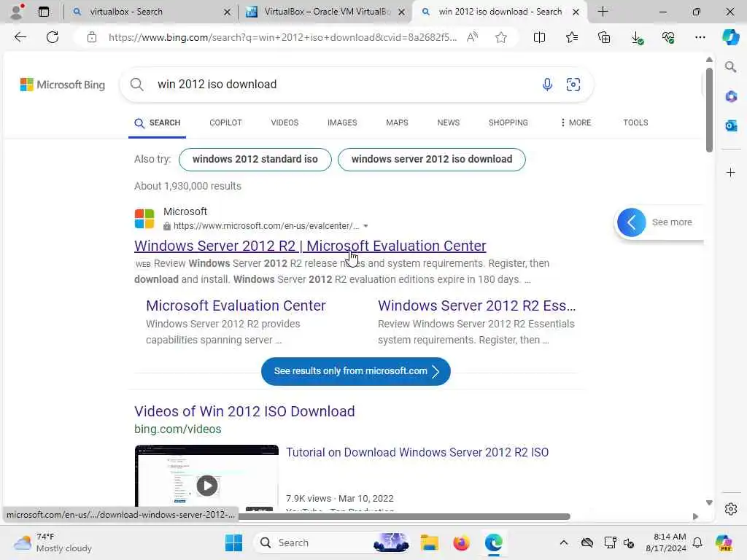Viewport: 747px width, 560px height.
Task: Click See results only from microsoft.com
Action: pyautogui.click(x=356, y=371)
